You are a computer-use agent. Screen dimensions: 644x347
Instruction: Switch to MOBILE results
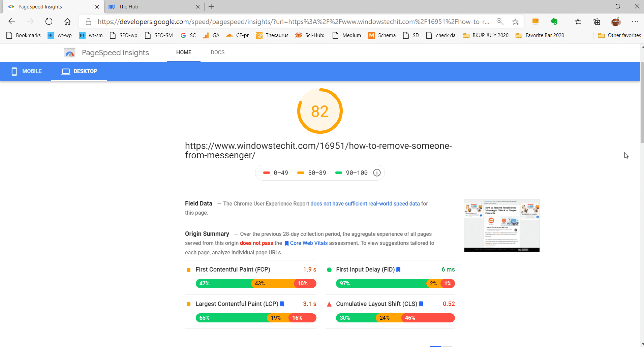coord(26,71)
